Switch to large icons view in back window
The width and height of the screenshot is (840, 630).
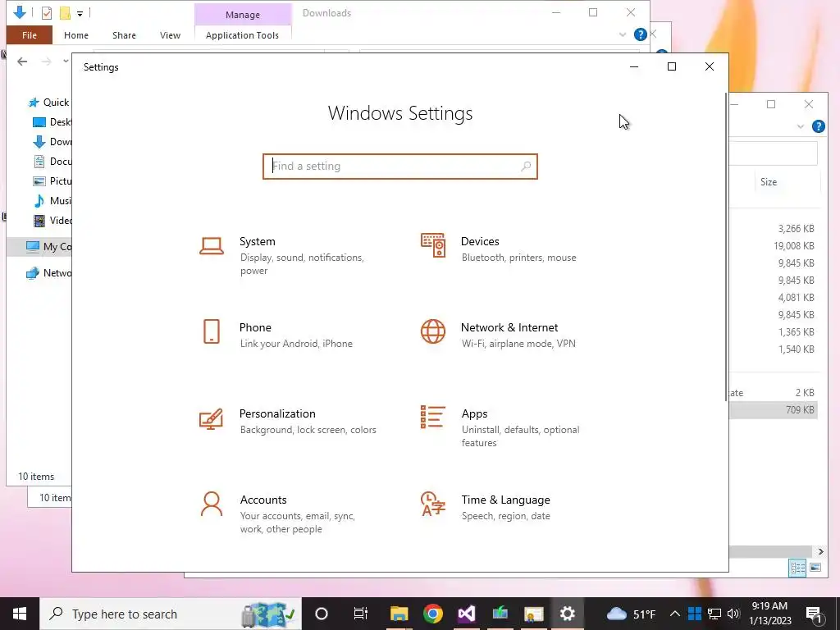(815, 568)
